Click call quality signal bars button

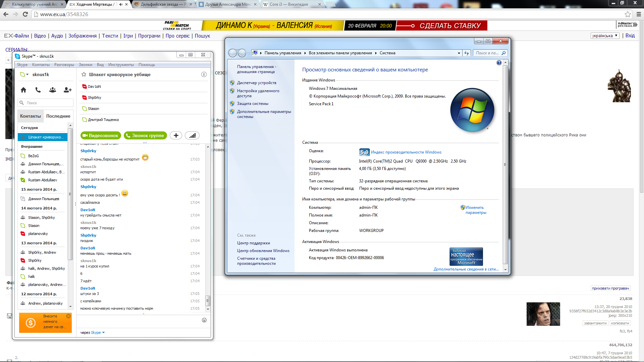192,135
